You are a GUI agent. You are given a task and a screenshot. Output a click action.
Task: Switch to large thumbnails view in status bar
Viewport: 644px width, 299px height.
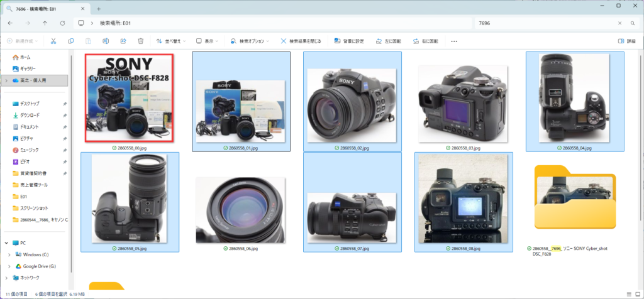tap(638, 294)
